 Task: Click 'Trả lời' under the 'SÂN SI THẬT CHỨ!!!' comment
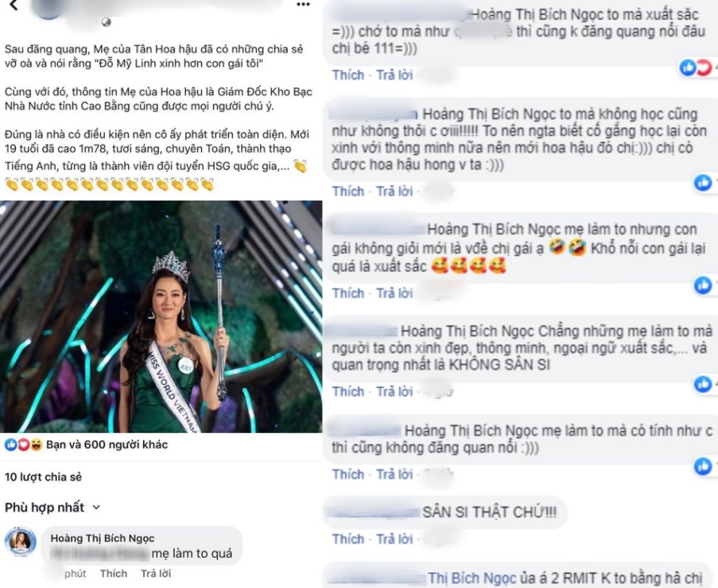(x=395, y=539)
